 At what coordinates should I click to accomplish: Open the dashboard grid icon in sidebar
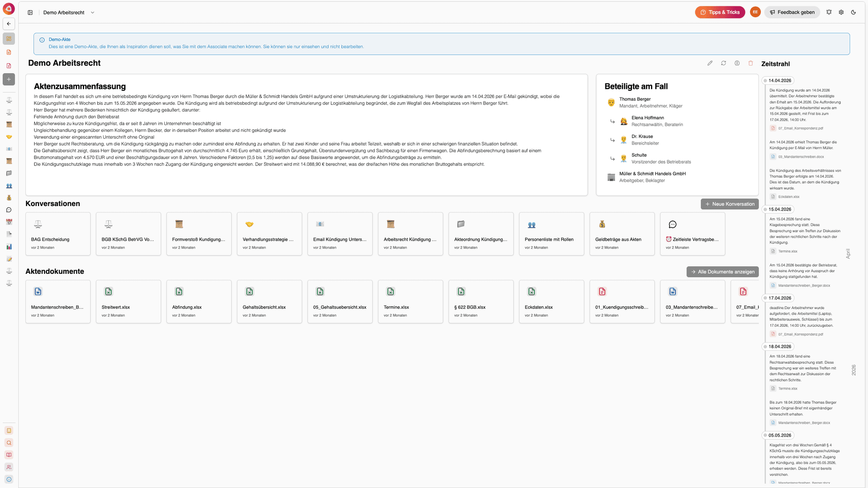(x=9, y=39)
